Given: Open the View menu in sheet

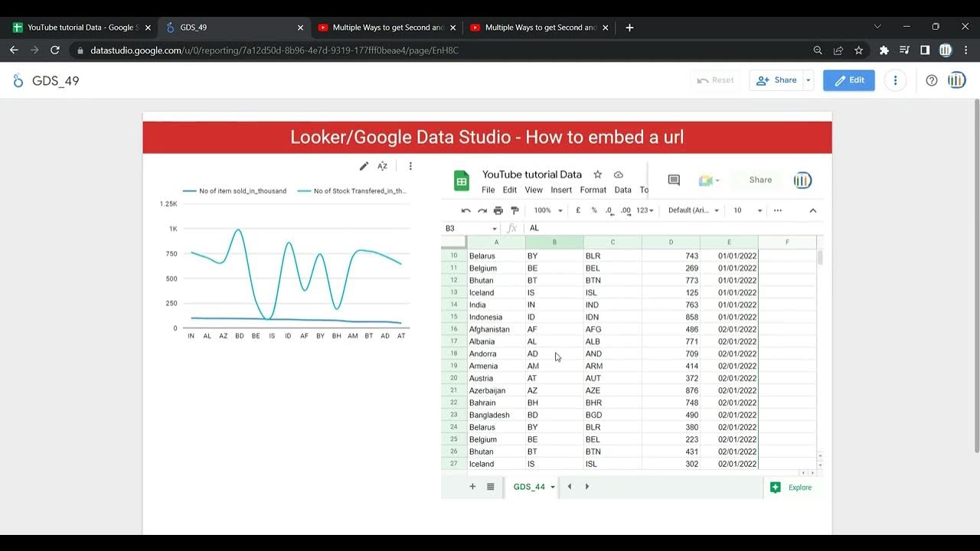Looking at the screenshot, I should pos(534,190).
